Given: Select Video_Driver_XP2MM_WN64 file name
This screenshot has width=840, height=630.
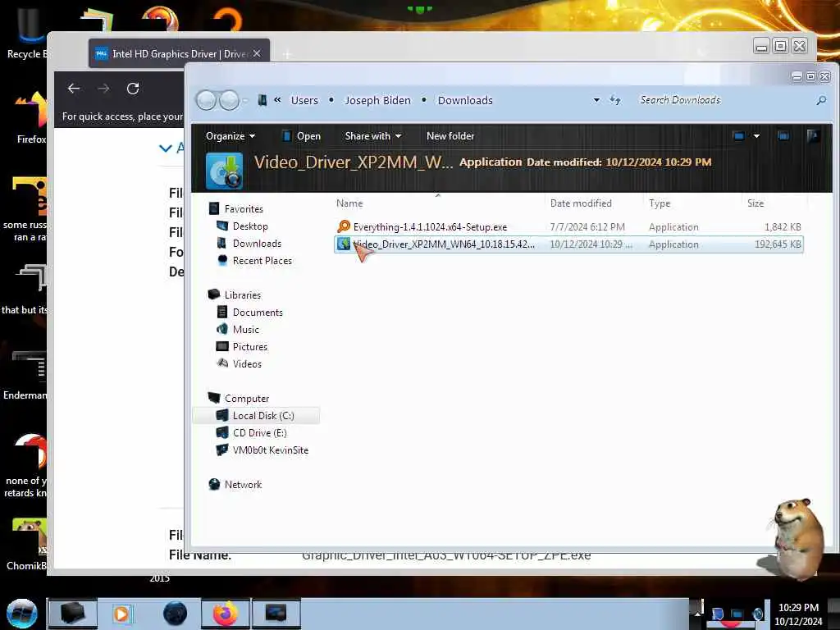Looking at the screenshot, I should pos(444,244).
